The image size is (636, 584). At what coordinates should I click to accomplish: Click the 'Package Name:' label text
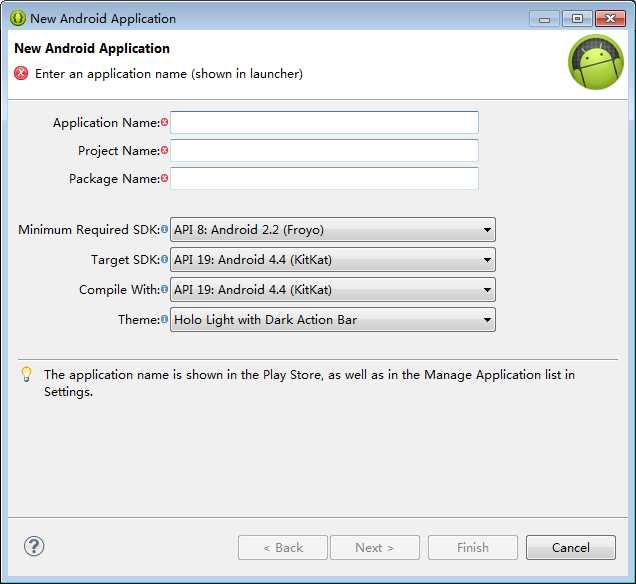click(114, 178)
